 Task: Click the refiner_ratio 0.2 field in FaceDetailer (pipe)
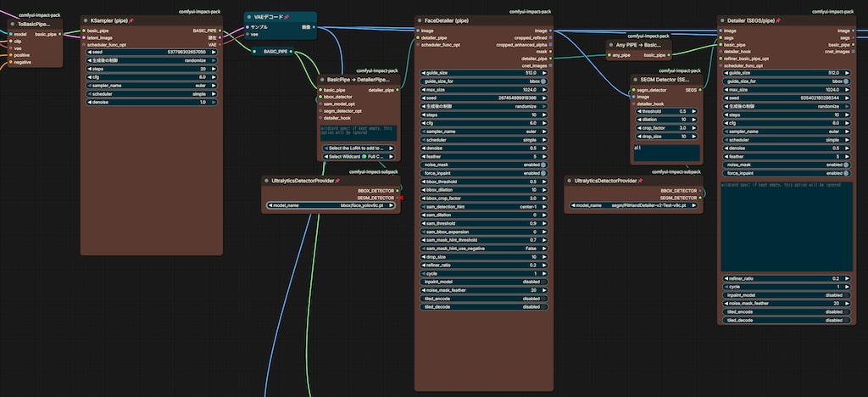click(484, 266)
